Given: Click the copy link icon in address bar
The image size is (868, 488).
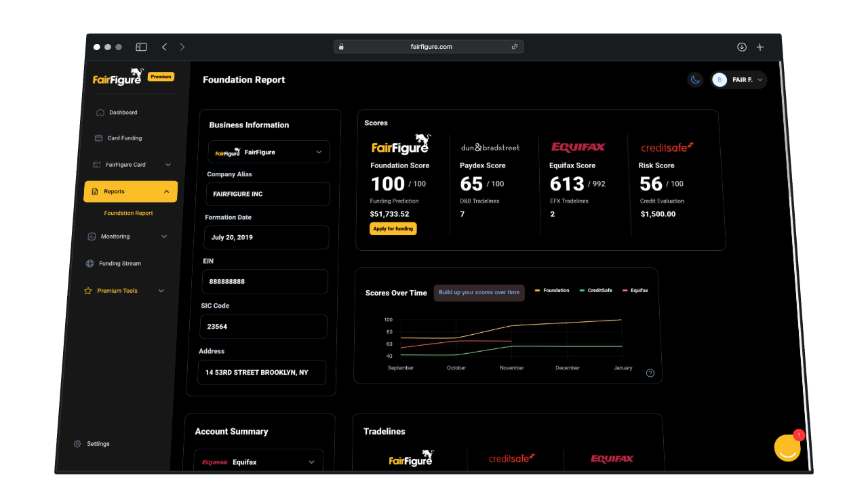Looking at the screenshot, I should click(x=515, y=47).
